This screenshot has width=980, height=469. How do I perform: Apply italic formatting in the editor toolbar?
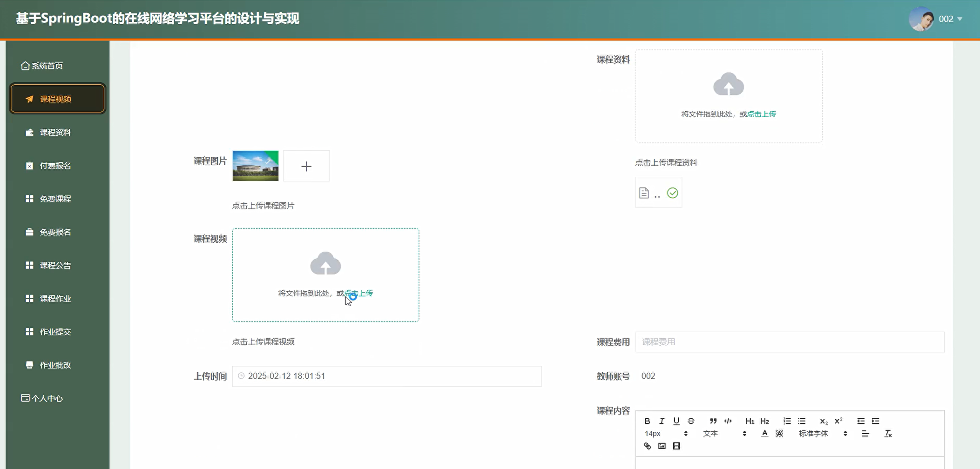point(662,421)
